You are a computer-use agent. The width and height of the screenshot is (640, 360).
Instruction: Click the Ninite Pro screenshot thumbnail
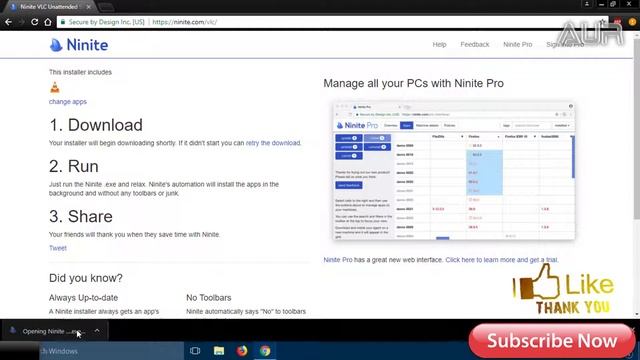(x=453, y=171)
